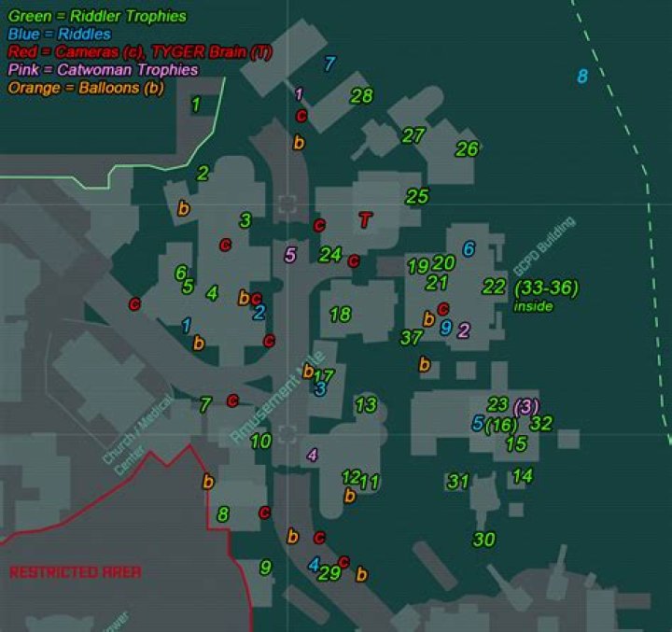Click green Riddler Trophy marker 18

[x=341, y=315]
